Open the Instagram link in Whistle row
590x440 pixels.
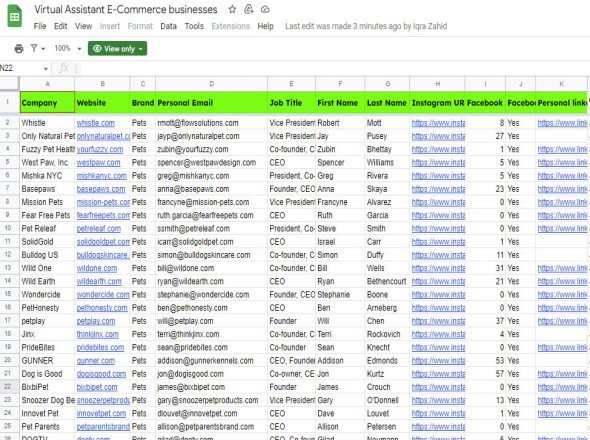[438, 123]
